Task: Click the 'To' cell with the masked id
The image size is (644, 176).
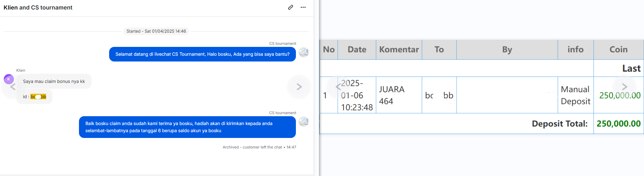Action: point(439,95)
